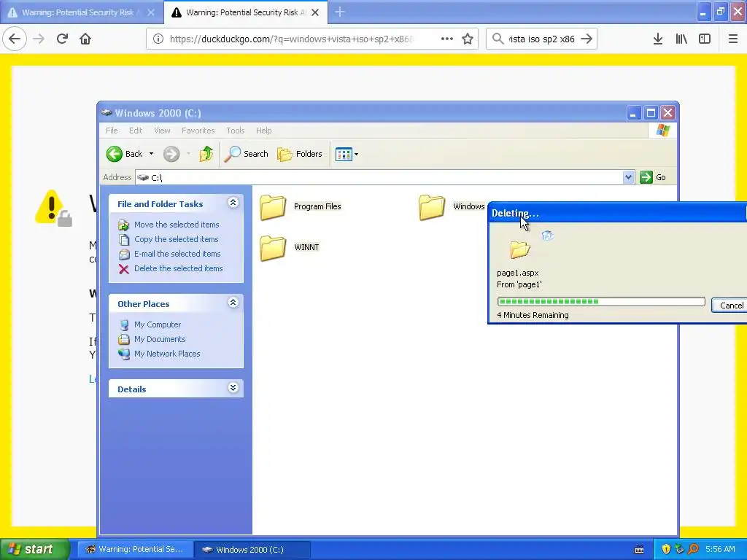Toggle the Folders pane

coord(300,154)
